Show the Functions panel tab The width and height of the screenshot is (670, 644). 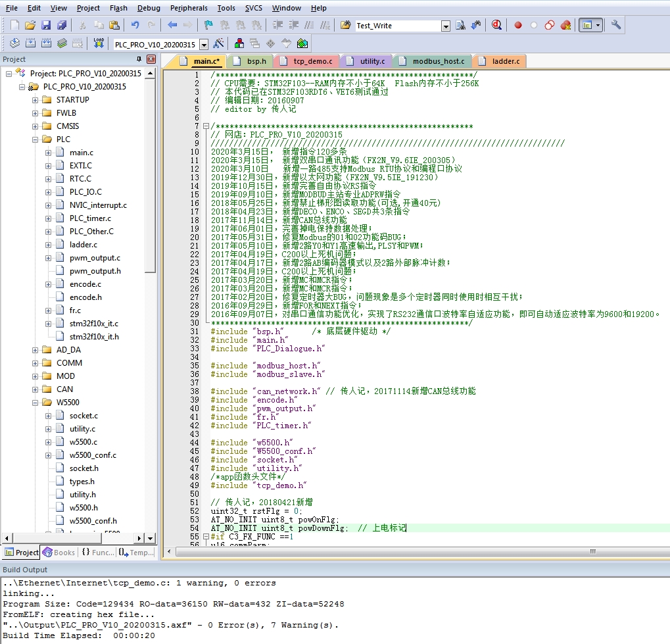(98, 553)
